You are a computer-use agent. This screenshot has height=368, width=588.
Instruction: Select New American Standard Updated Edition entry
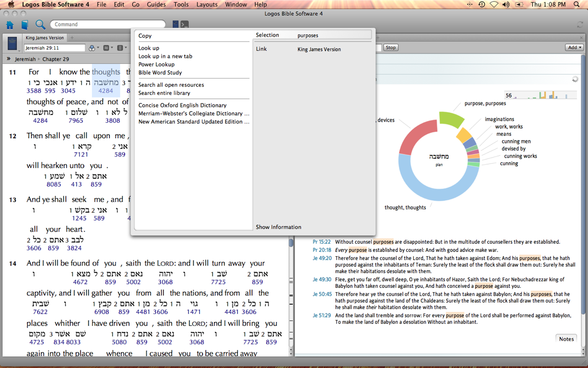coord(193,122)
